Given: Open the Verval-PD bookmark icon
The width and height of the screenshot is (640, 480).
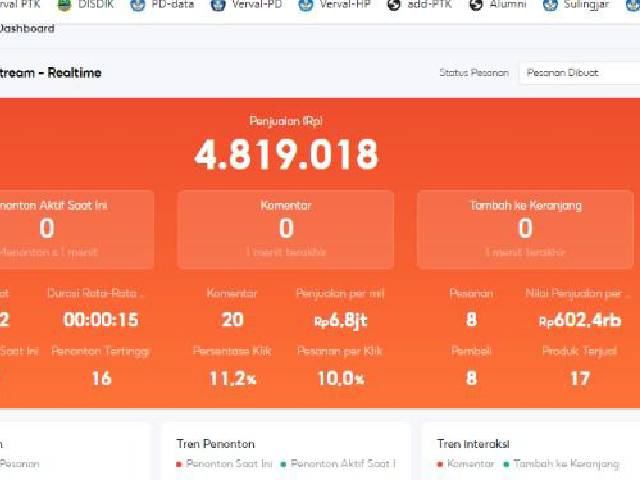Looking at the screenshot, I should [218, 5].
